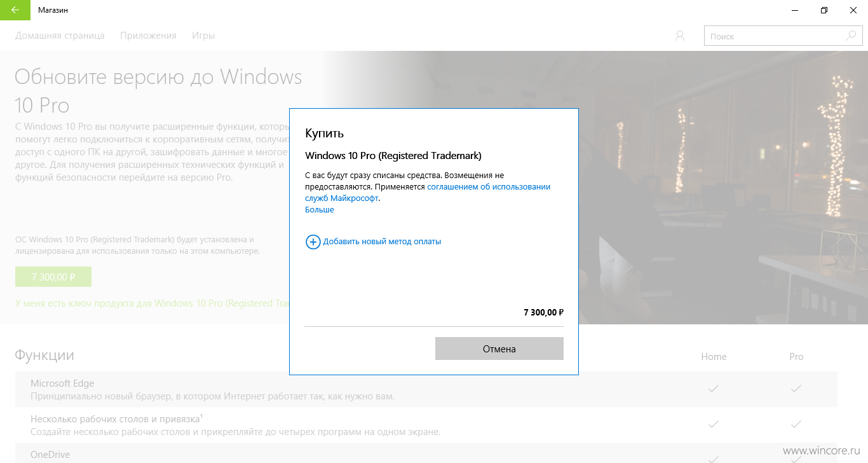Screen dimensions: 868x463
Task: Restore down the Магазин window
Action: [x=824, y=10]
